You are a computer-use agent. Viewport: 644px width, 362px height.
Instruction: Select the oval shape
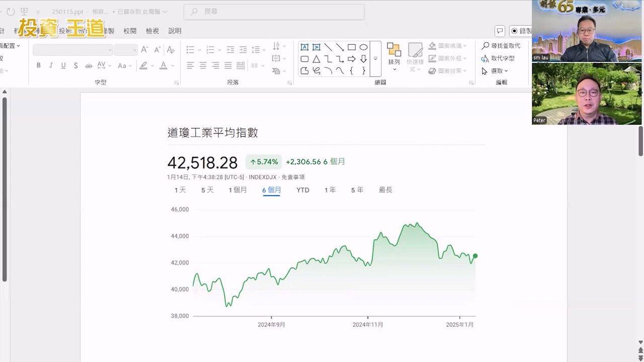pos(363,47)
